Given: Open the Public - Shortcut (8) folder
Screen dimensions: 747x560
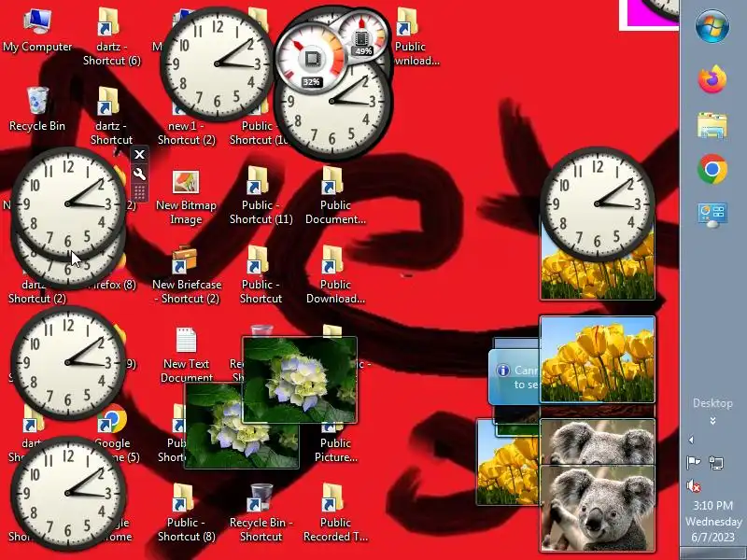Looking at the screenshot, I should click(186, 512).
